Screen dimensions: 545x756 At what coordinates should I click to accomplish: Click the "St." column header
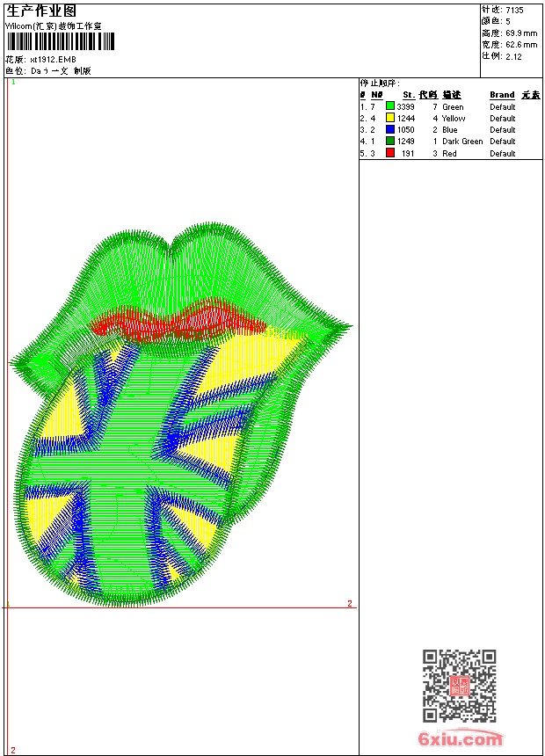pyautogui.click(x=409, y=95)
